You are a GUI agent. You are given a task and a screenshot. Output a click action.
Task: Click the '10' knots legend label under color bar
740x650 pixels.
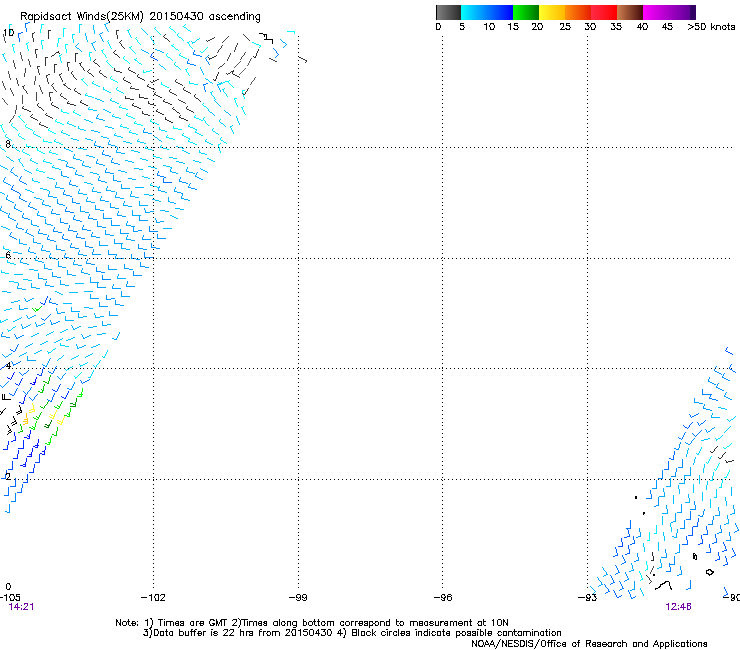tap(489, 26)
